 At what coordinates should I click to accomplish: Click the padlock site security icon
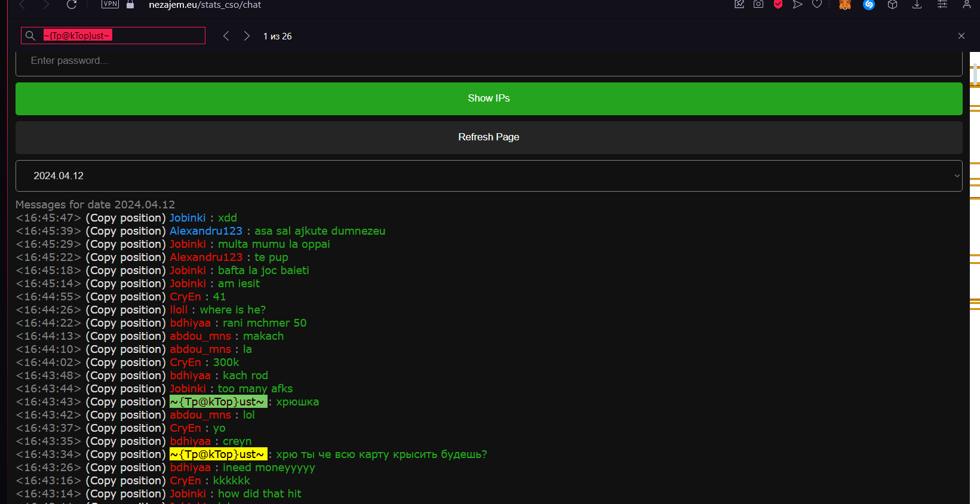130,5
